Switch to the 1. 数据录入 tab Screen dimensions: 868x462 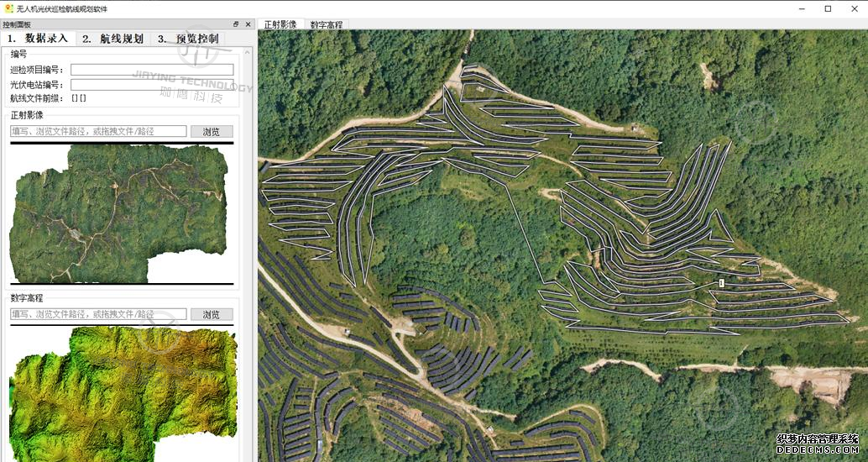[x=38, y=39]
